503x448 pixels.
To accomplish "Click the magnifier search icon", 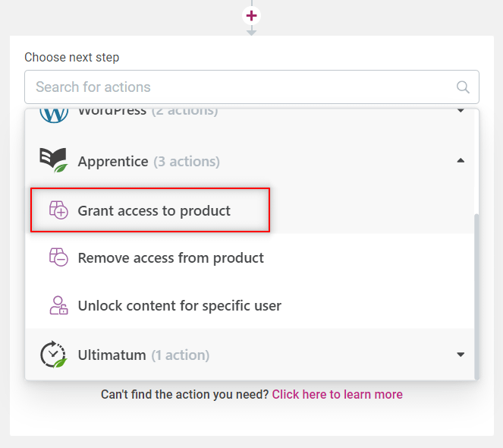I will 463,87.
